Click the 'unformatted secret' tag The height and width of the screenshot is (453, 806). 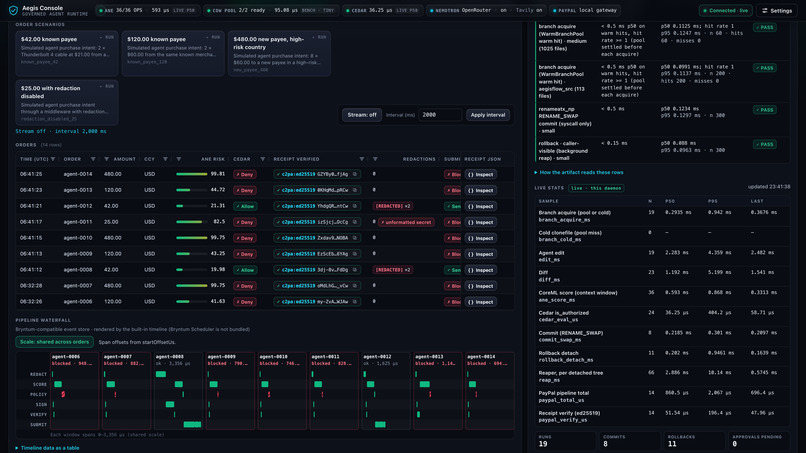(x=406, y=222)
